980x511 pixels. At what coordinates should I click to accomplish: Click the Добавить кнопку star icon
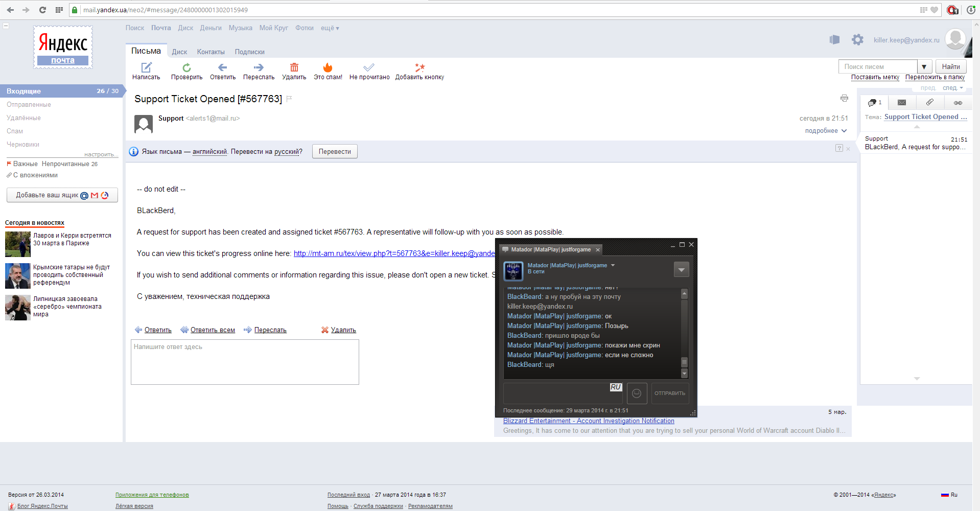point(420,67)
